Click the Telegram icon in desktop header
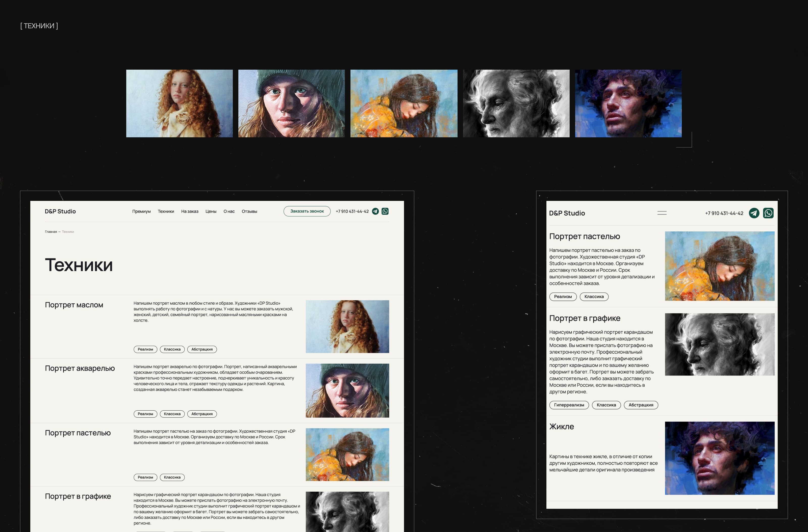 click(375, 211)
